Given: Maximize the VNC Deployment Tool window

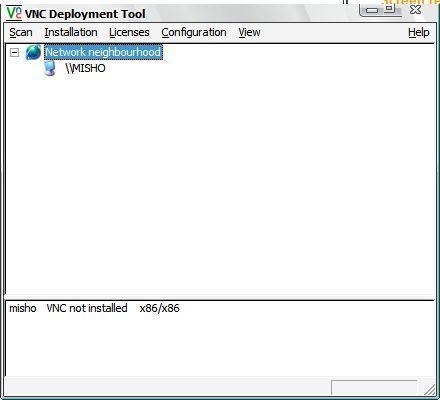Looking at the screenshot, I should click(390, 9).
